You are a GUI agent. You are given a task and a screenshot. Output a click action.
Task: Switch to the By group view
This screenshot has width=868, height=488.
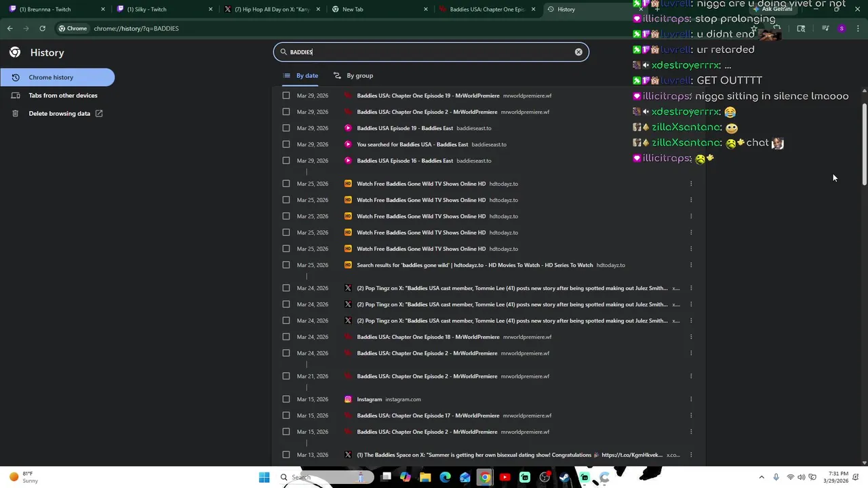point(353,75)
